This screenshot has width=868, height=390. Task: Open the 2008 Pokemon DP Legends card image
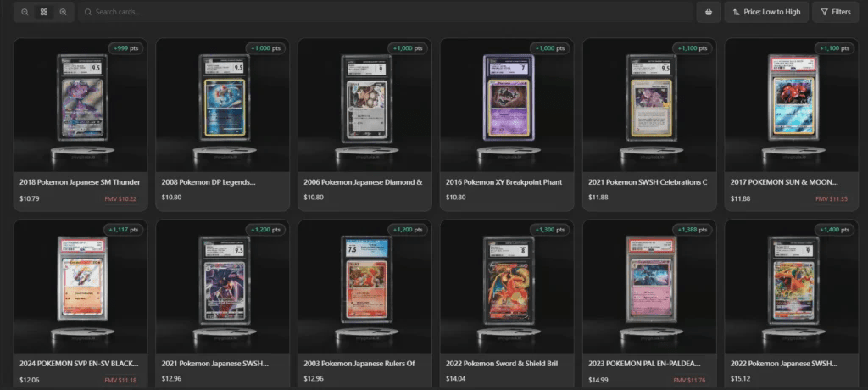tap(223, 105)
